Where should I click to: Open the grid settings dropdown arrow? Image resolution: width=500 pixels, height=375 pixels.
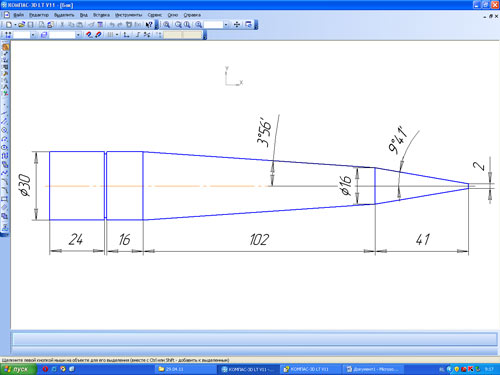[117, 35]
